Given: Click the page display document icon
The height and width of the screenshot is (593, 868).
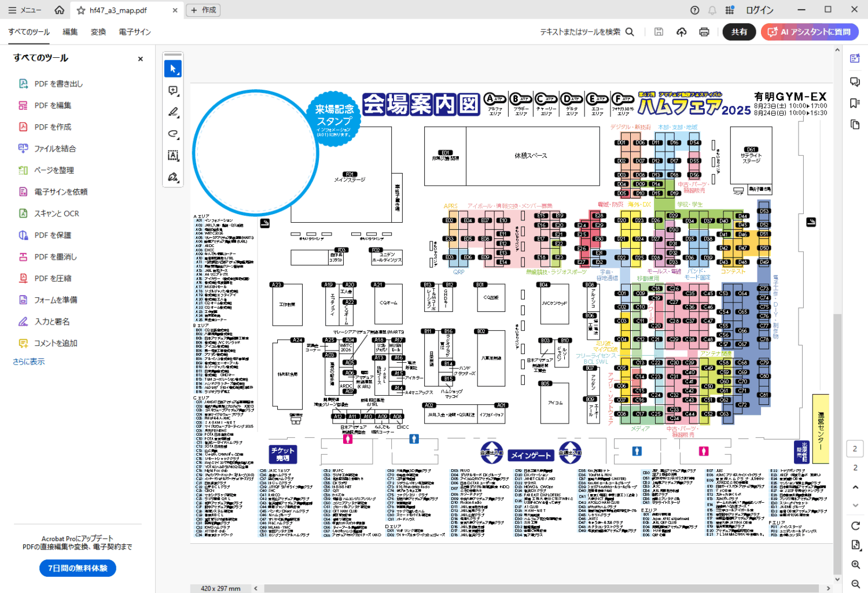Looking at the screenshot, I should pyautogui.click(x=855, y=545).
